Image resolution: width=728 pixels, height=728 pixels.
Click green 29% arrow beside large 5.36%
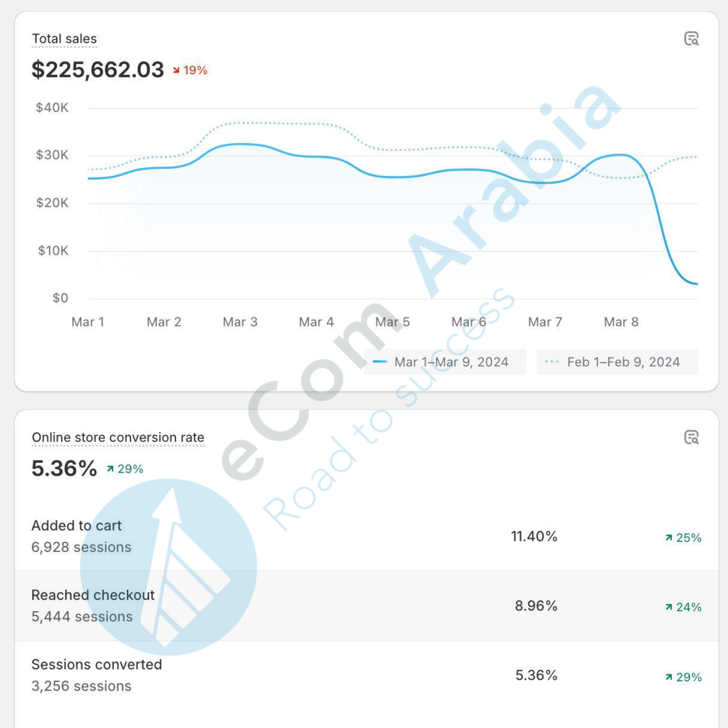110,469
